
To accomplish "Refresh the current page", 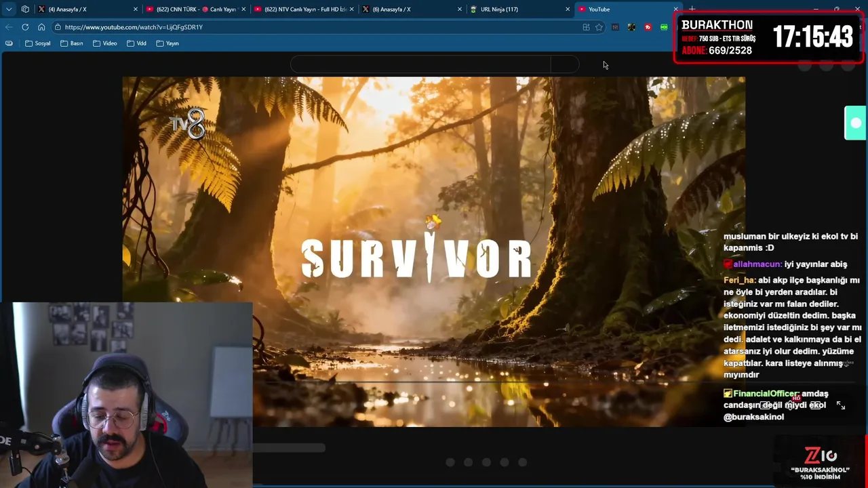I will [x=25, y=27].
